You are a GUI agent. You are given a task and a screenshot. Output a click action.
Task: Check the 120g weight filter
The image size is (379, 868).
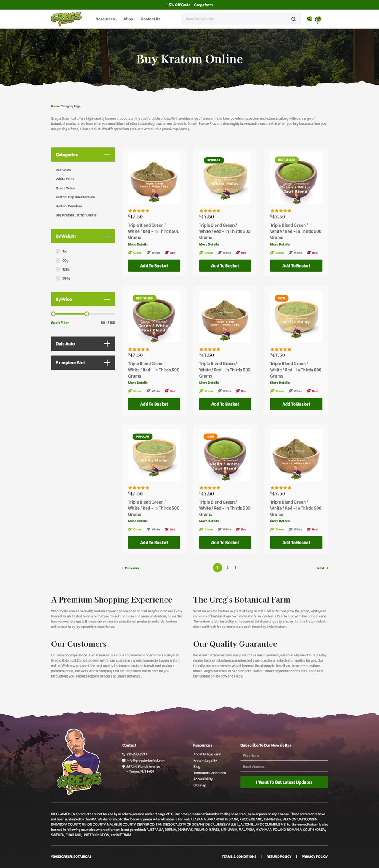tap(58, 269)
